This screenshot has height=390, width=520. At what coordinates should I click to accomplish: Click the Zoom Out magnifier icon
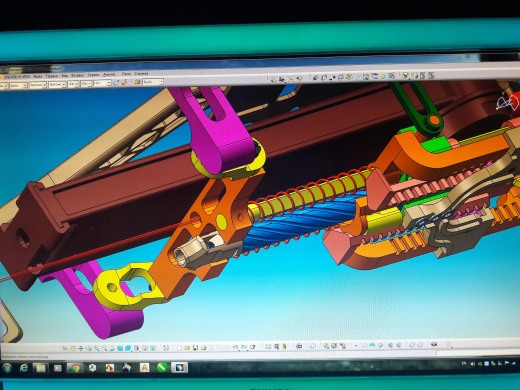[104, 348]
